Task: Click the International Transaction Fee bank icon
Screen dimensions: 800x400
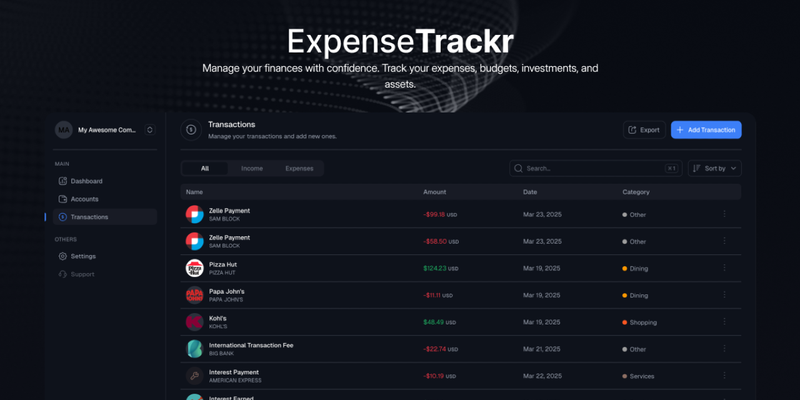Action: (x=194, y=349)
